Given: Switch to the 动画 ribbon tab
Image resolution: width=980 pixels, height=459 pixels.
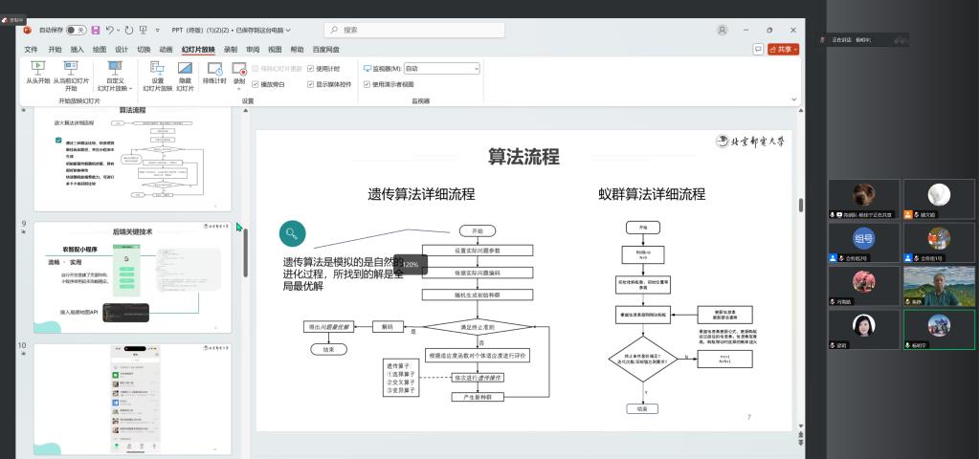Looking at the screenshot, I should [x=166, y=50].
